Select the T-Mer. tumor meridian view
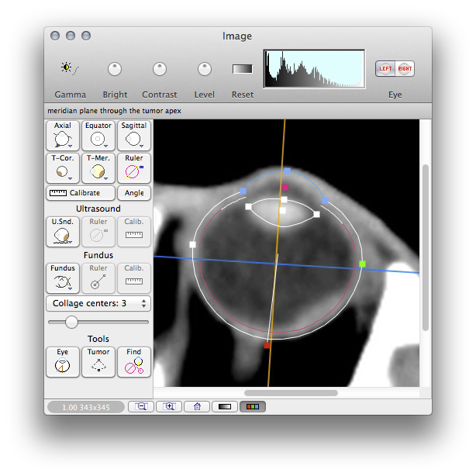 point(98,168)
